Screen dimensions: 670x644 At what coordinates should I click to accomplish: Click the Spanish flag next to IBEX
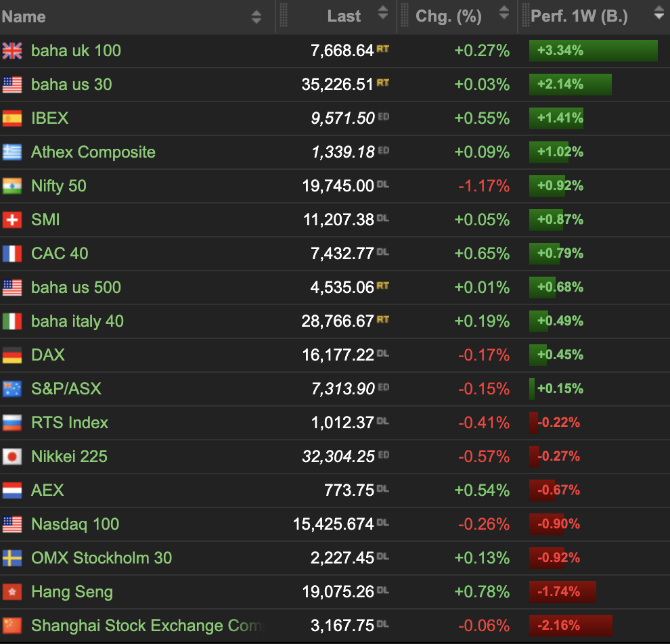click(x=12, y=118)
